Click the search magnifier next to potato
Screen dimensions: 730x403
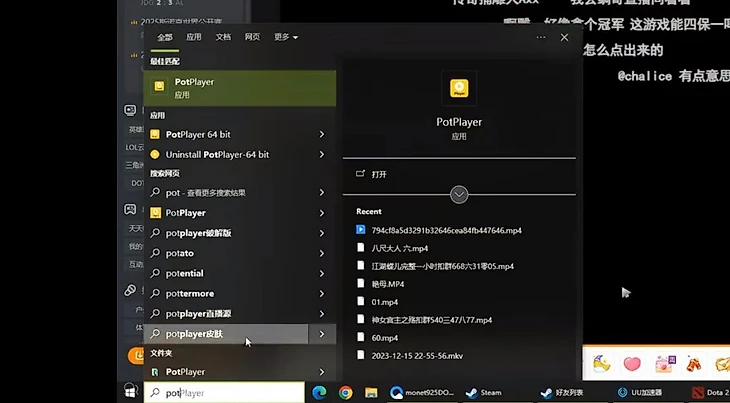[155, 253]
